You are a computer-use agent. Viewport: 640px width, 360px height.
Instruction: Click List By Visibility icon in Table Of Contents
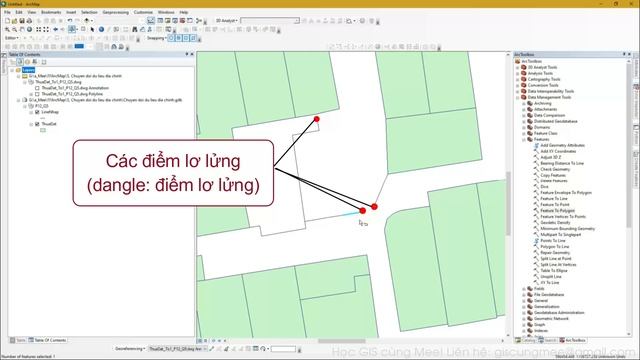click(x=27, y=62)
